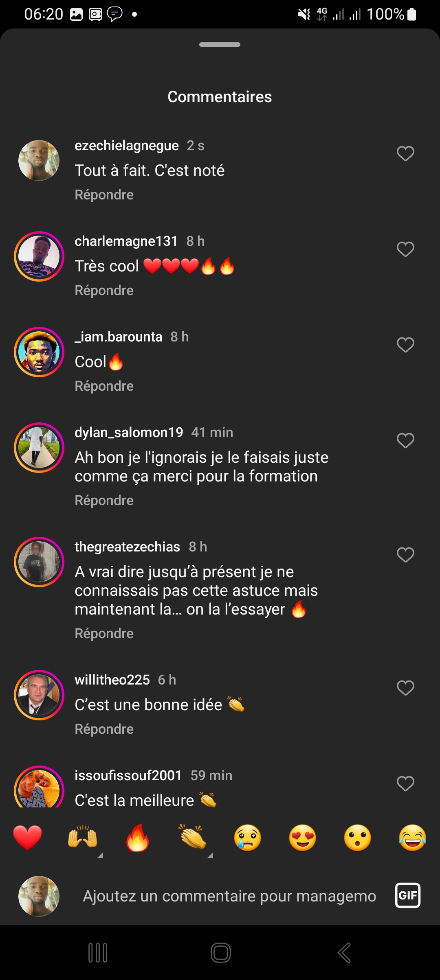The width and height of the screenshot is (440, 980).
Task: Reply to willitheo225's comment
Action: pos(104,729)
